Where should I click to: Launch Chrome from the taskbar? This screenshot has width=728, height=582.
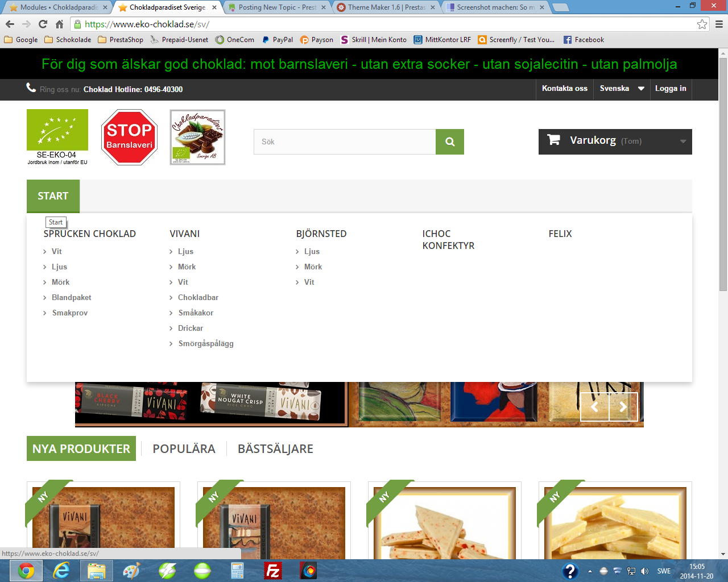(x=26, y=571)
